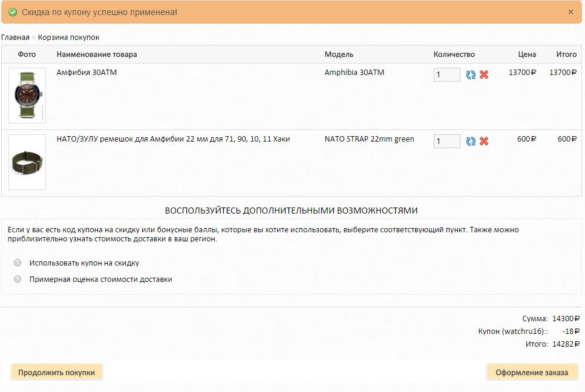Screen dimensions: 585x392
Task: Select 'Использовать купон на скидку' radio button
Action: coord(18,263)
